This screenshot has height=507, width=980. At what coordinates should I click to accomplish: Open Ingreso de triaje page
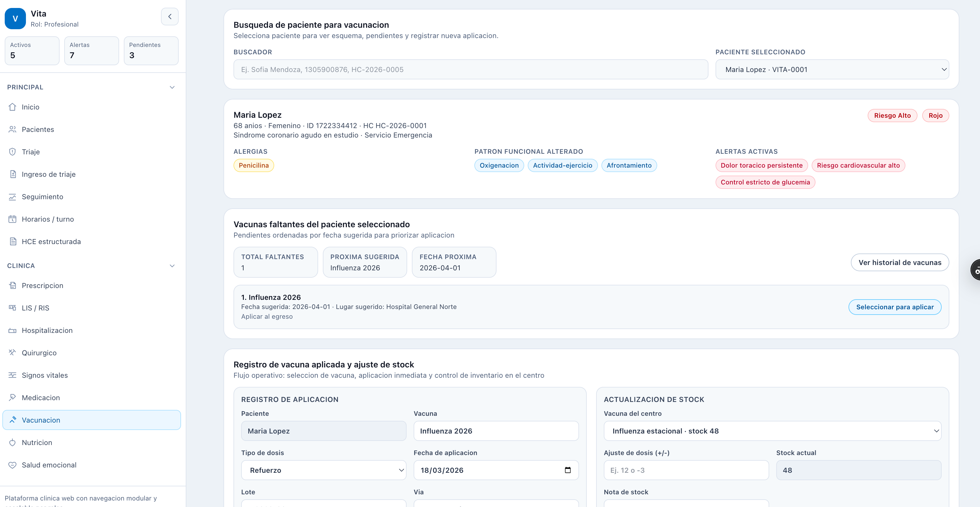[92, 174]
